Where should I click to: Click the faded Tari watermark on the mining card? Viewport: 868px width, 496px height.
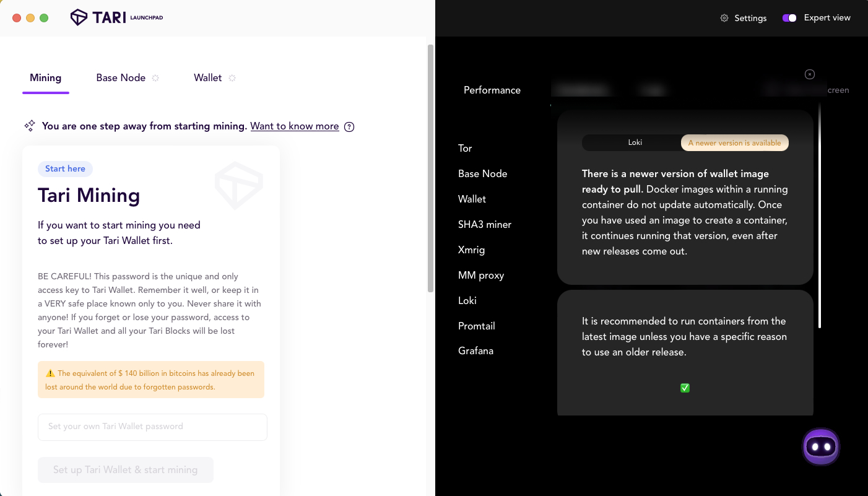(238, 185)
